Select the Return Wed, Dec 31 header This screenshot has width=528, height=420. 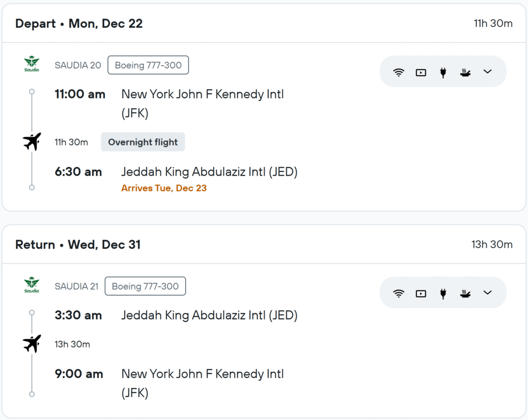pos(78,244)
